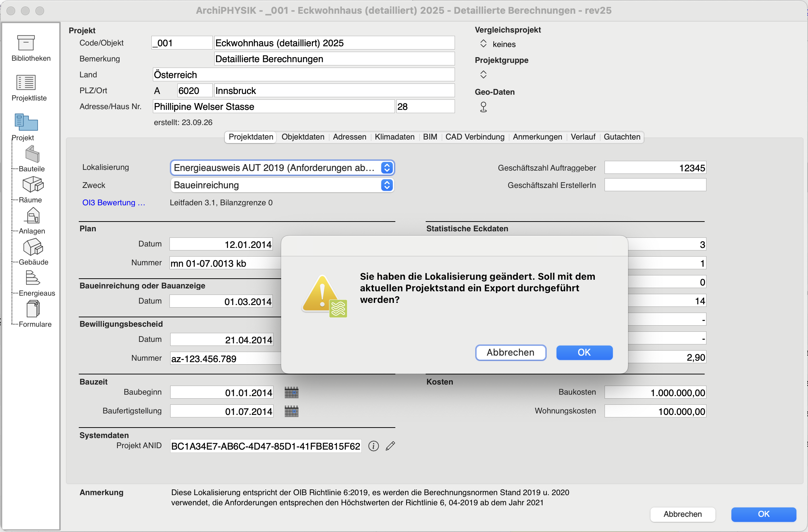The image size is (808, 532).
Task: Click the Baukosten field
Action: [x=655, y=392]
